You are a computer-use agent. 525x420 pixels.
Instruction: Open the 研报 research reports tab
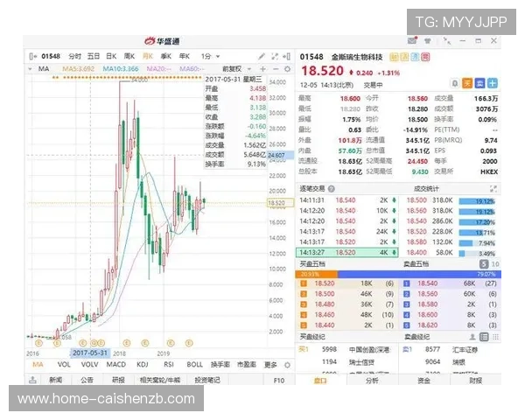118,380
